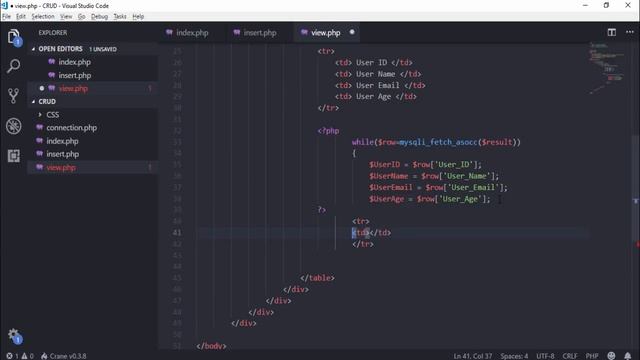Click the 1 UNSAVED label
This screenshot has height=360, width=640.
pos(103,49)
